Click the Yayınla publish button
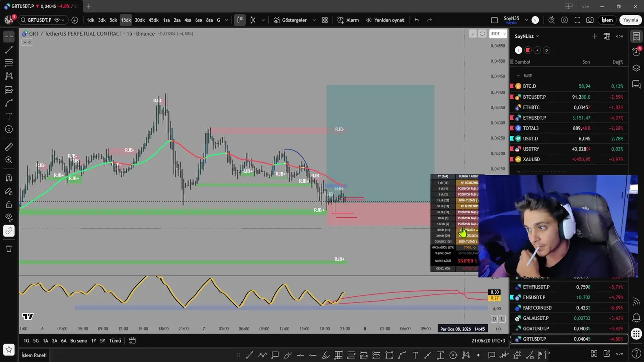644x362 pixels. click(x=630, y=20)
